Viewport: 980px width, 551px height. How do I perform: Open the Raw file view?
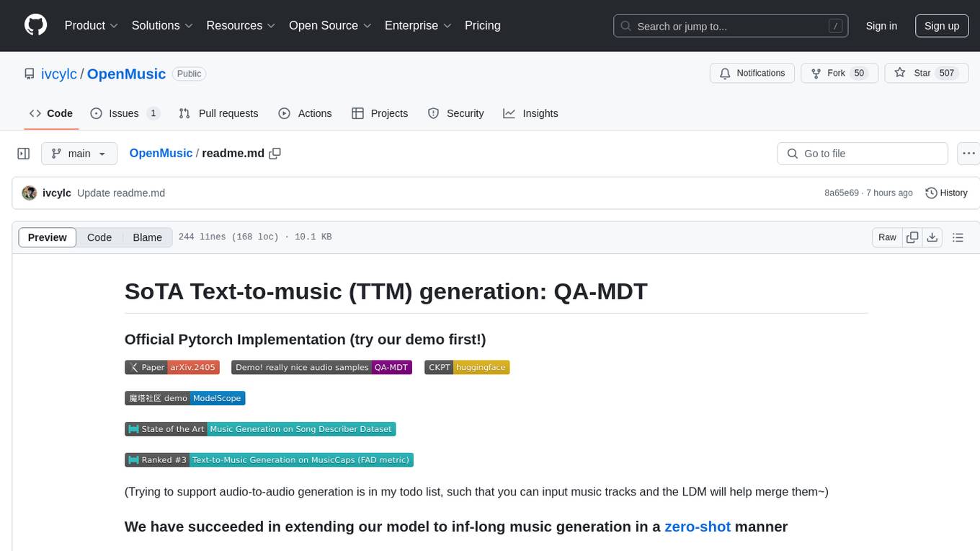(x=887, y=237)
